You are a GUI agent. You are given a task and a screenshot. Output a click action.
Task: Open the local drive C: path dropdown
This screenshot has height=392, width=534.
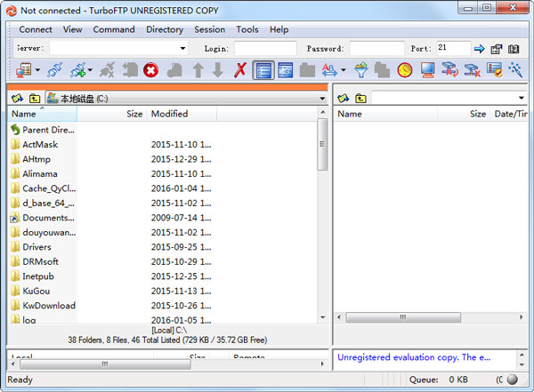pyautogui.click(x=322, y=99)
